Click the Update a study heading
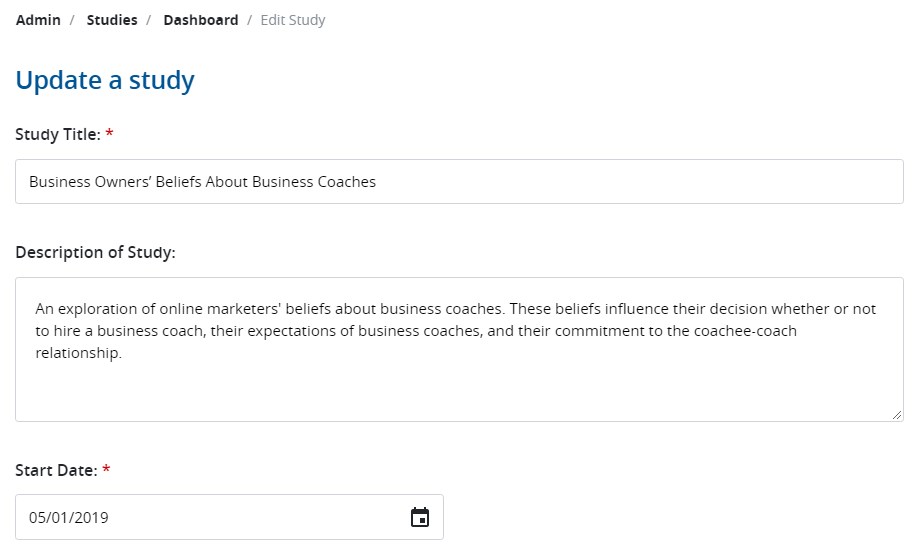 click(x=105, y=80)
